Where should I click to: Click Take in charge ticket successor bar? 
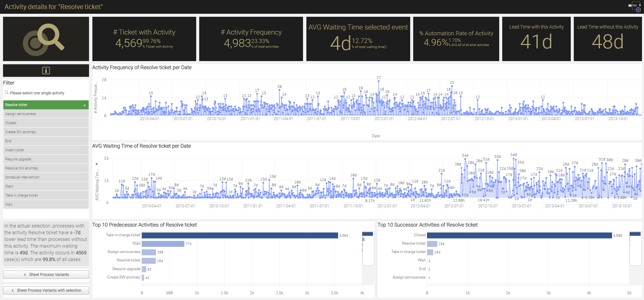pos(430,252)
